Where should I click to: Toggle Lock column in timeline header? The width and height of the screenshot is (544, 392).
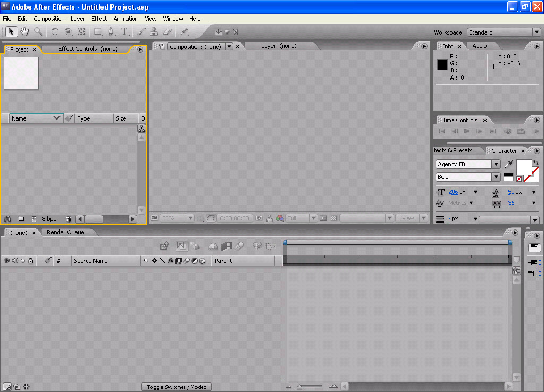click(30, 260)
